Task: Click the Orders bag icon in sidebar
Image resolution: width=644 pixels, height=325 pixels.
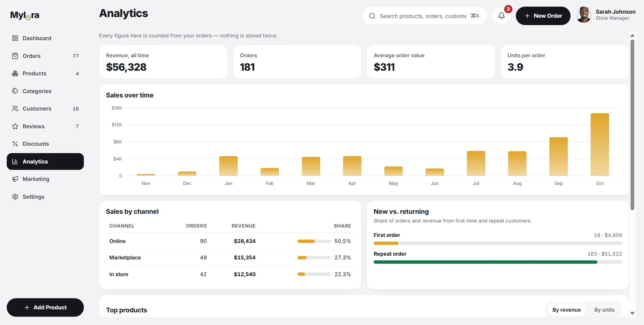Action: [15, 56]
